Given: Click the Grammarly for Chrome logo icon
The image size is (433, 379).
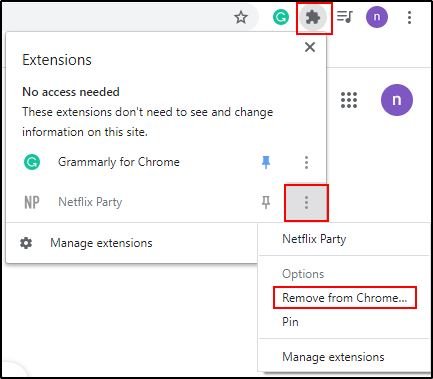Looking at the screenshot, I should (x=32, y=162).
